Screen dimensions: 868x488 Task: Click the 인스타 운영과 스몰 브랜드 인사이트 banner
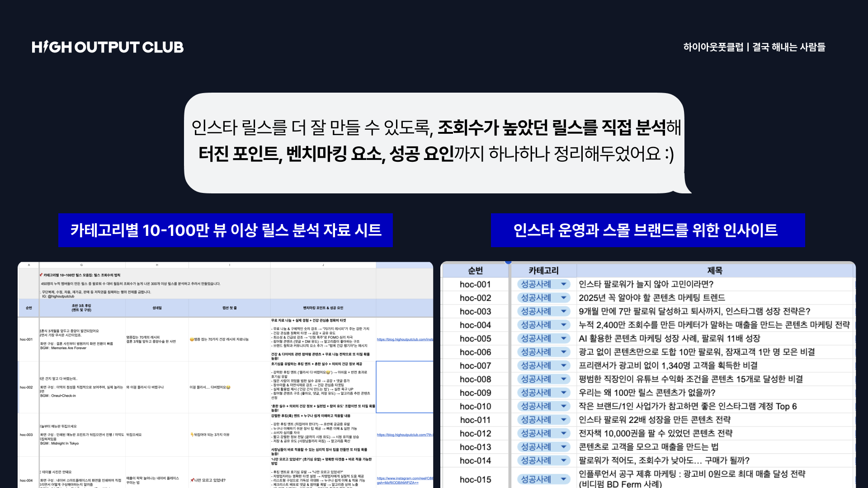point(648,230)
